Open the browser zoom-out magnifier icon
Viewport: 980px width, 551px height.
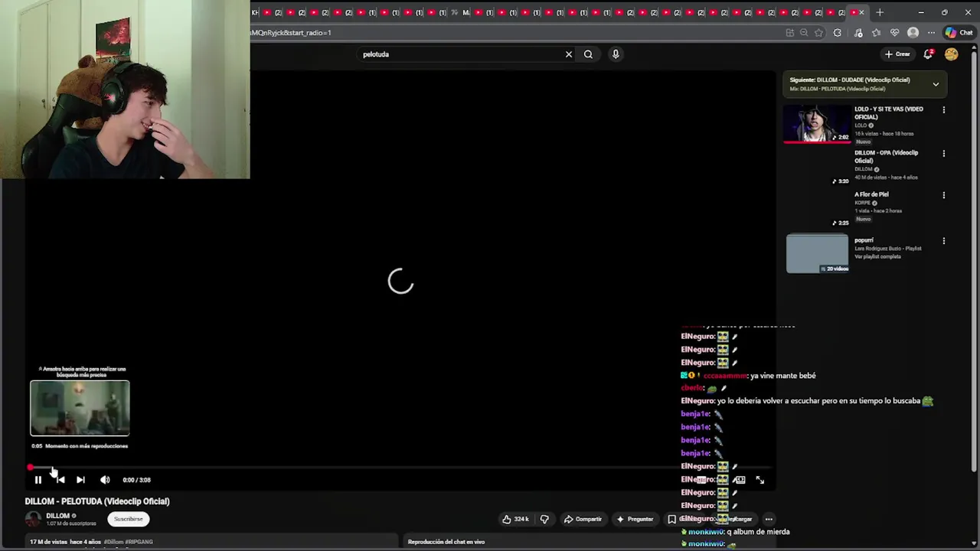pyautogui.click(x=804, y=33)
